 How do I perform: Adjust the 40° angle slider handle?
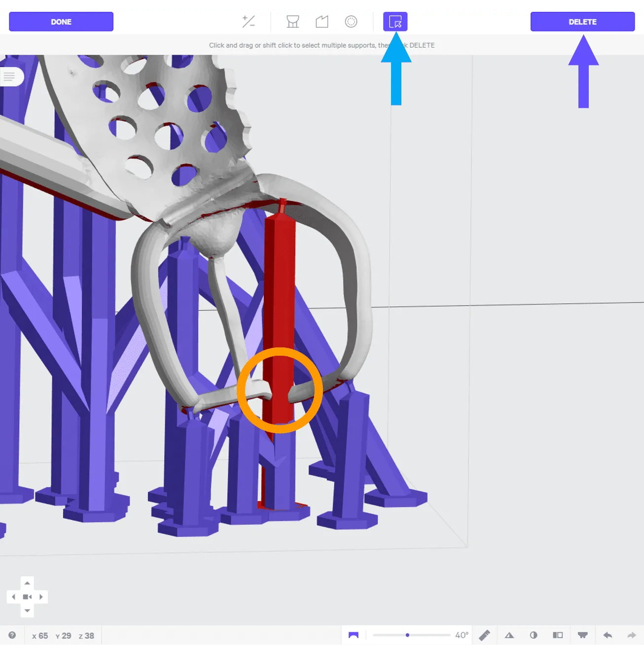coord(407,635)
